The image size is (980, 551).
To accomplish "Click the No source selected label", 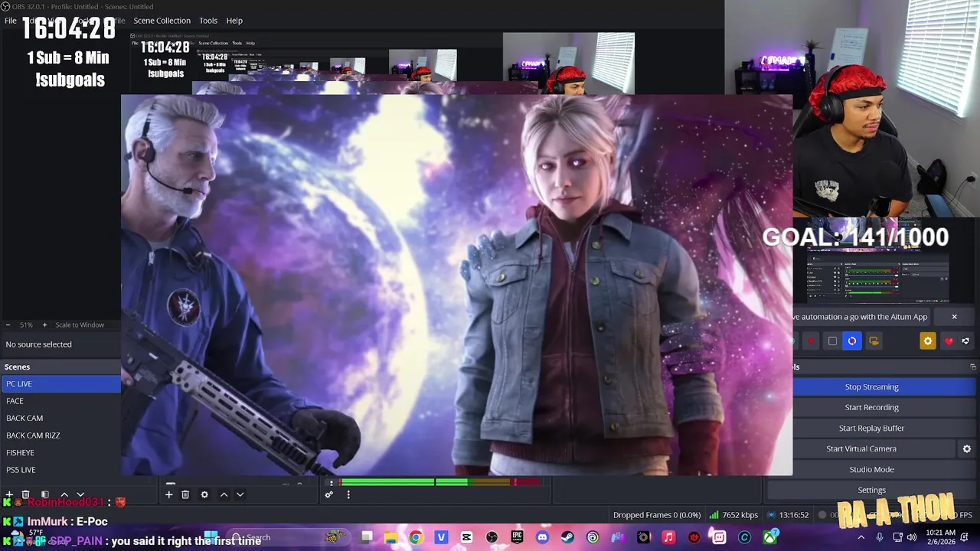I will click(x=38, y=344).
